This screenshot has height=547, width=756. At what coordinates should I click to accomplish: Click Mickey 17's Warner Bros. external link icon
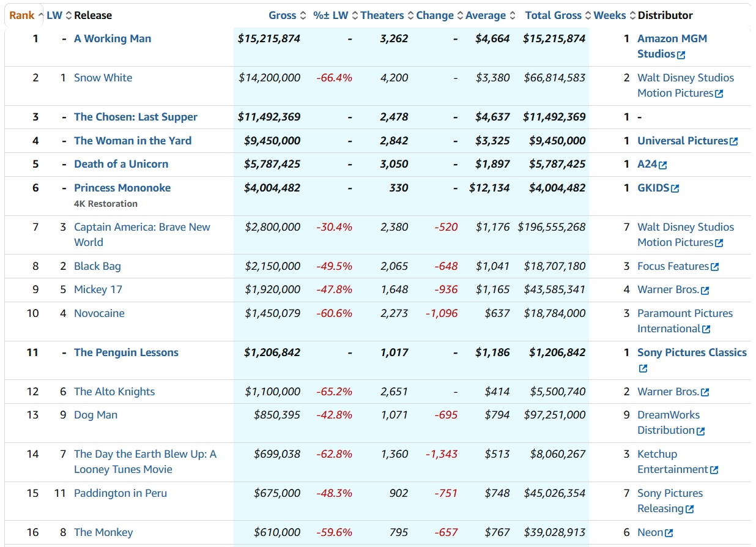(x=705, y=290)
